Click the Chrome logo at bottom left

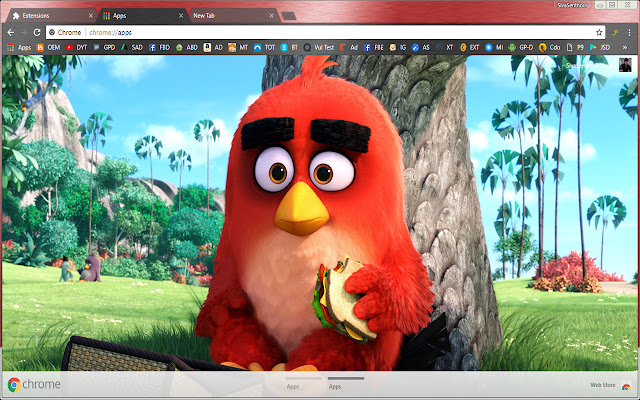[34, 384]
